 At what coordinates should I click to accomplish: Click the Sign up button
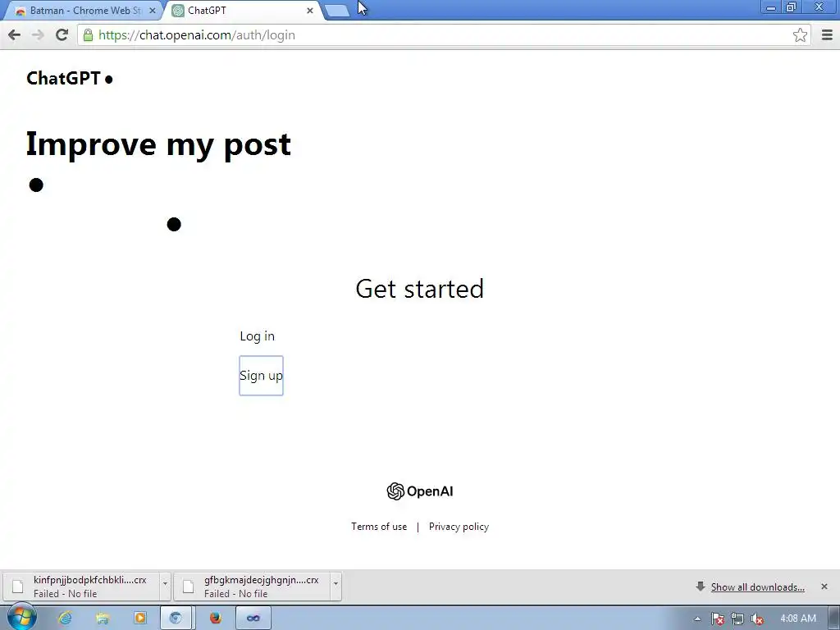pos(261,376)
